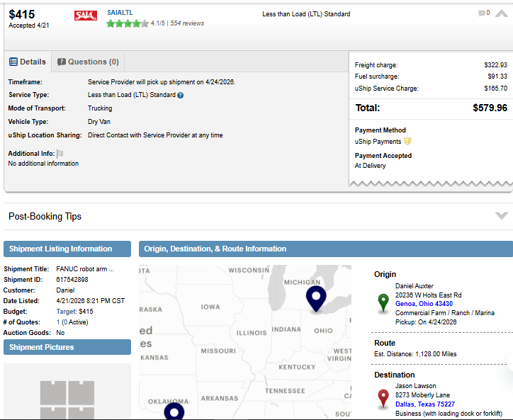Click the Shipment Listing Information header
513x420 pixels.
coord(67,249)
